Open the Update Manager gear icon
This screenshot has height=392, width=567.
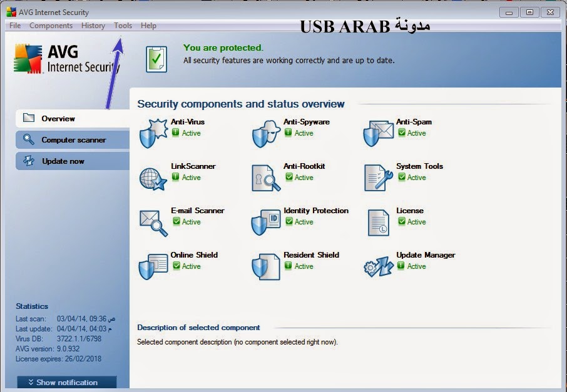click(379, 266)
